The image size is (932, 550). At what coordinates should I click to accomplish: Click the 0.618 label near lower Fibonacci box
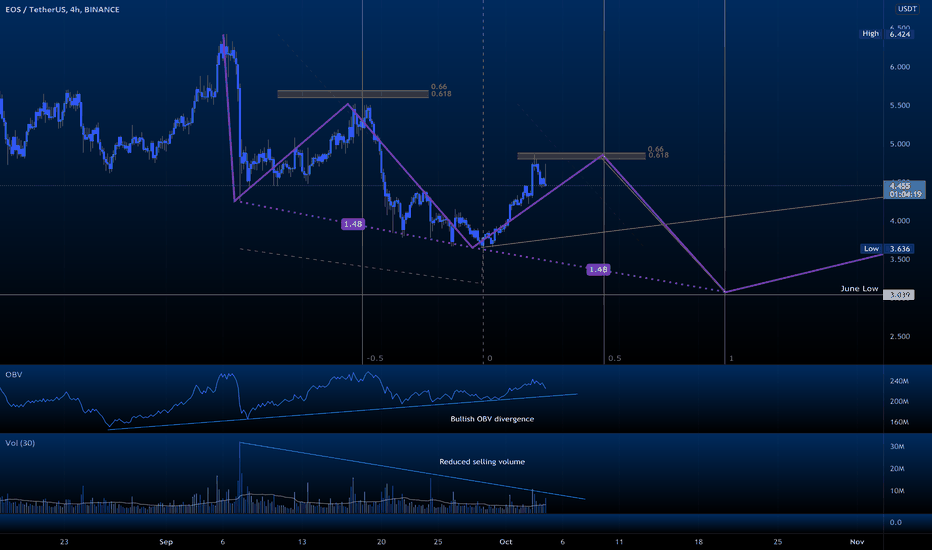(658, 155)
